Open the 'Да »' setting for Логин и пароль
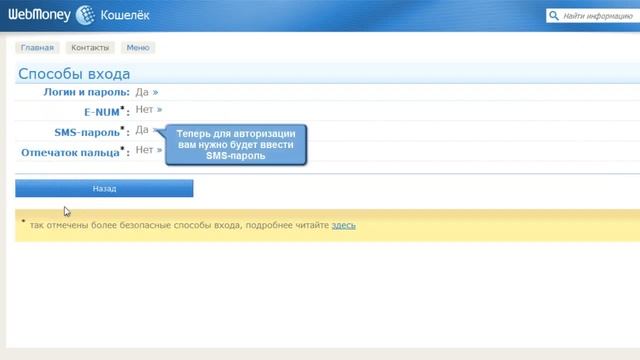Screen dimensions: 640x360 pos(147,92)
